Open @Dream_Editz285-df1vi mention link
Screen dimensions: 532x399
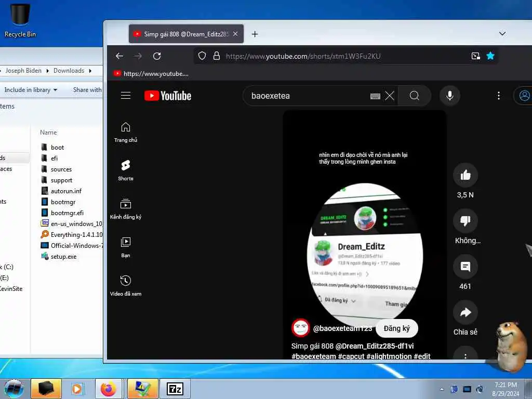coord(375,346)
